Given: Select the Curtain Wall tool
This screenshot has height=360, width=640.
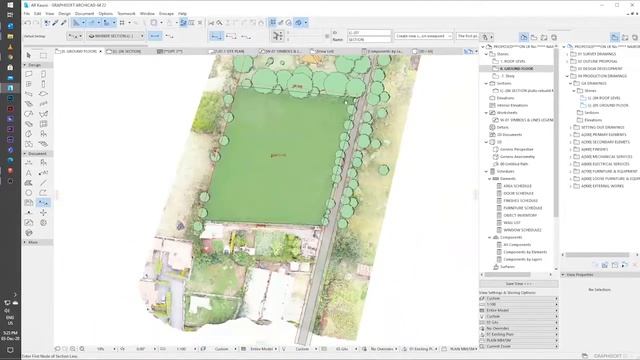Looking at the screenshot, I should point(43,124).
